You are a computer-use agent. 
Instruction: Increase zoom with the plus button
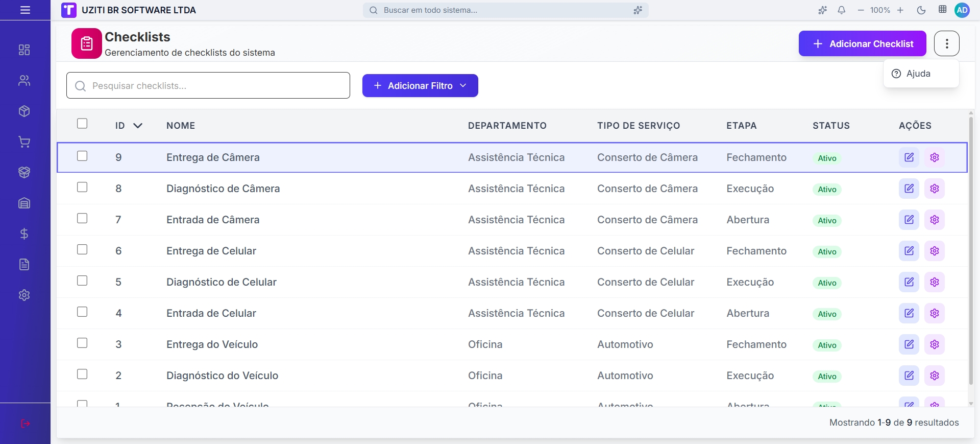click(900, 10)
